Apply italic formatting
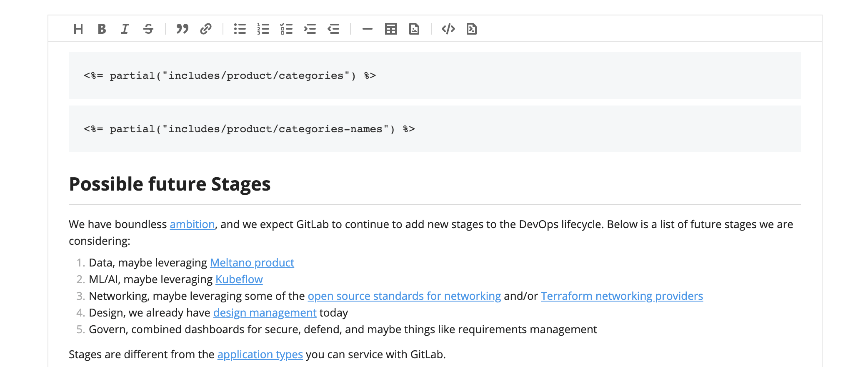The width and height of the screenshot is (868, 367). (x=125, y=29)
